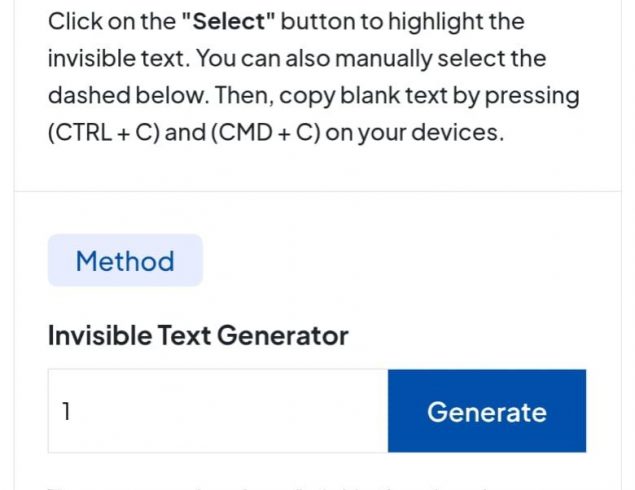The height and width of the screenshot is (490, 635).
Task: Click the "Invisible Text Generator" heading
Action: pos(198,335)
